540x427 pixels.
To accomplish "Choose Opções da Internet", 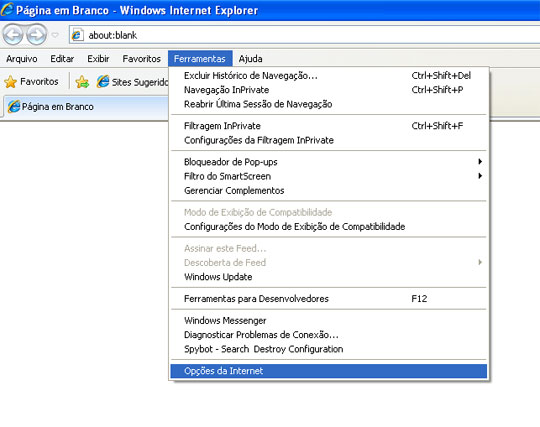I will [329, 371].
